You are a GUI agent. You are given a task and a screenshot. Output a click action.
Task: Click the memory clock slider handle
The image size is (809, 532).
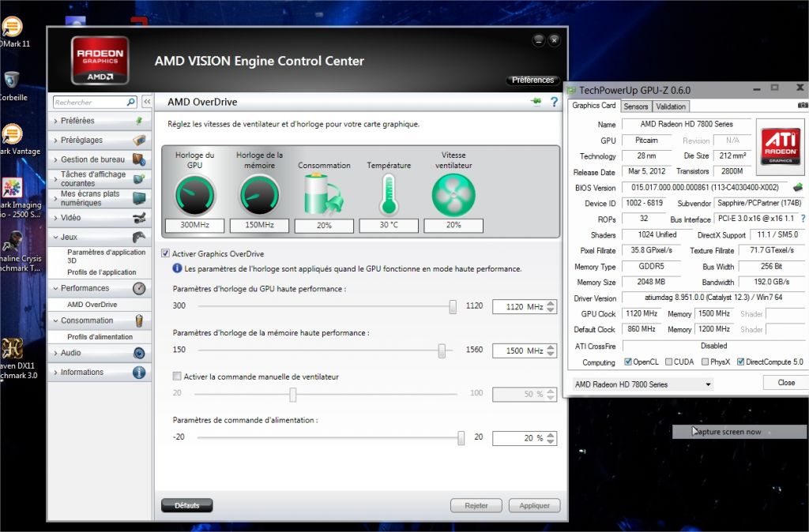tap(442, 350)
